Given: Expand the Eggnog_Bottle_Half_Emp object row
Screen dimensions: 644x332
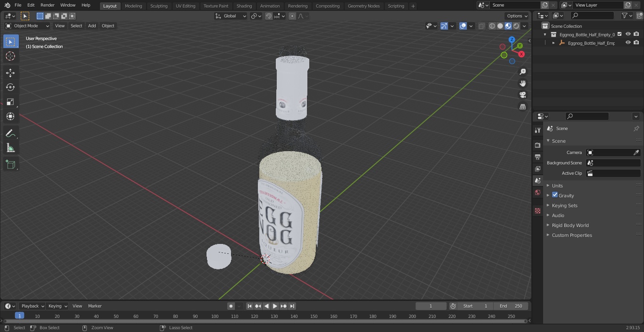Looking at the screenshot, I should pyautogui.click(x=553, y=43).
